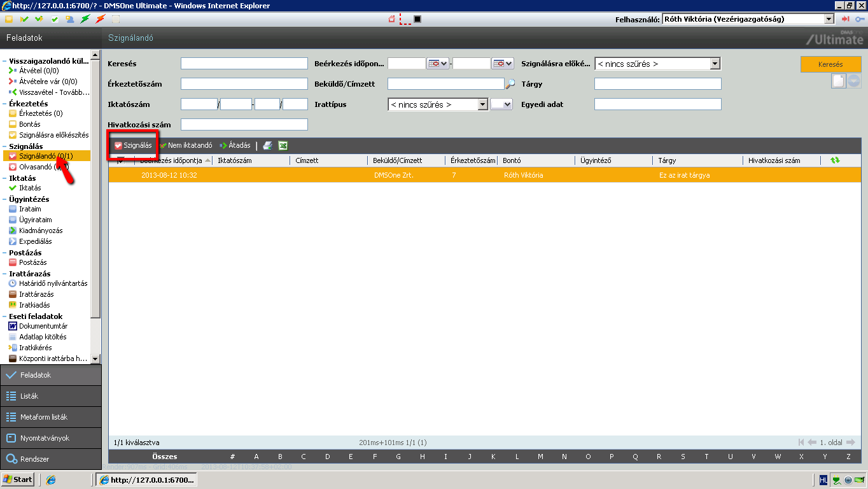The width and height of the screenshot is (868, 489).
Task: Switch to the Metaform listák panel
Action: [x=51, y=417]
